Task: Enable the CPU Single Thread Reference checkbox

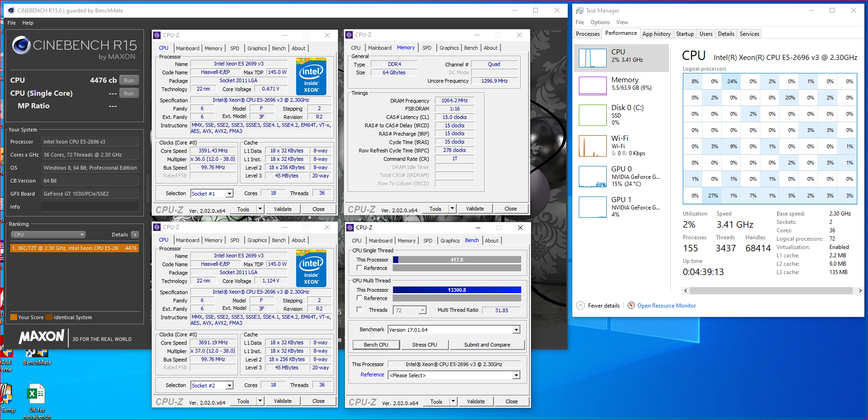Action: [x=359, y=268]
